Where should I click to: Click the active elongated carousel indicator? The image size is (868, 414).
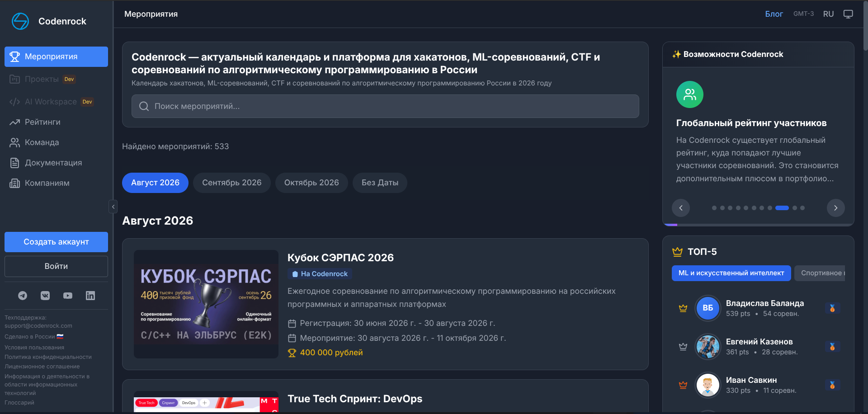coord(782,208)
